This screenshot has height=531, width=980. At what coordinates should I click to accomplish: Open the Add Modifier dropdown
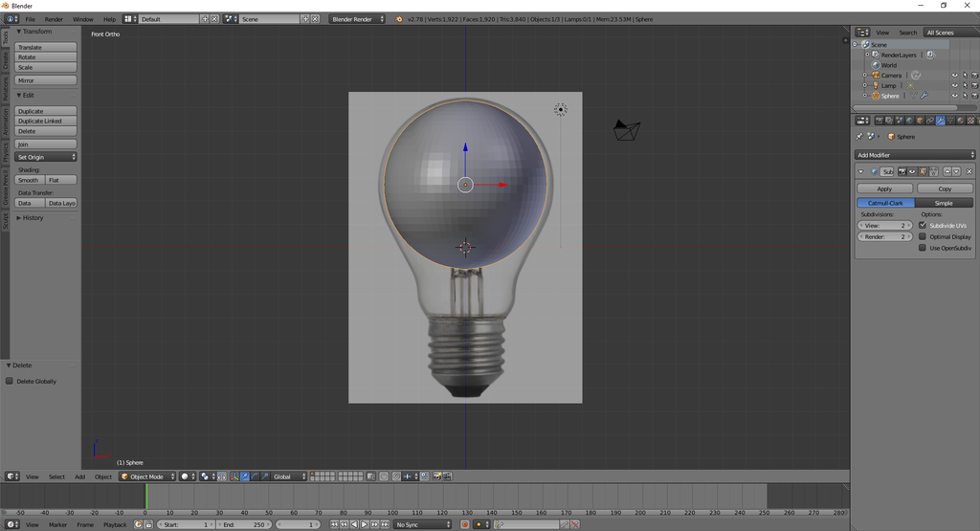point(914,154)
